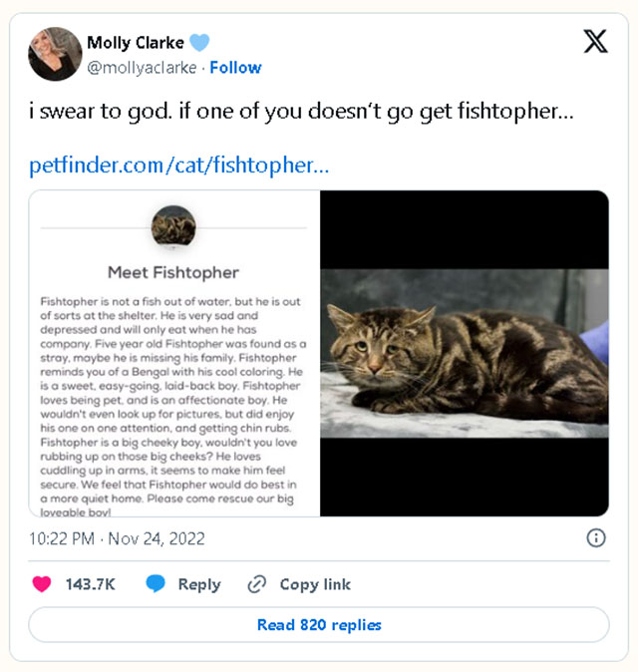Click the @mollyaclarke handle

[x=142, y=68]
